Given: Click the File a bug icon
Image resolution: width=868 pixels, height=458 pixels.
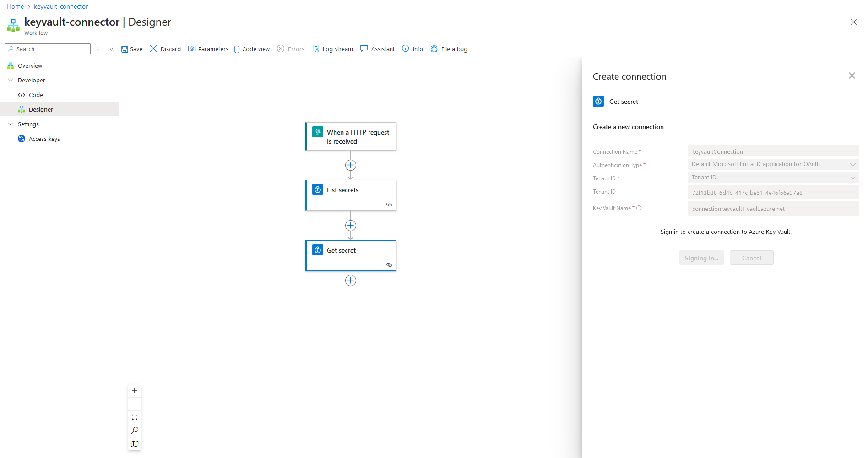Looking at the screenshot, I should 434,49.
